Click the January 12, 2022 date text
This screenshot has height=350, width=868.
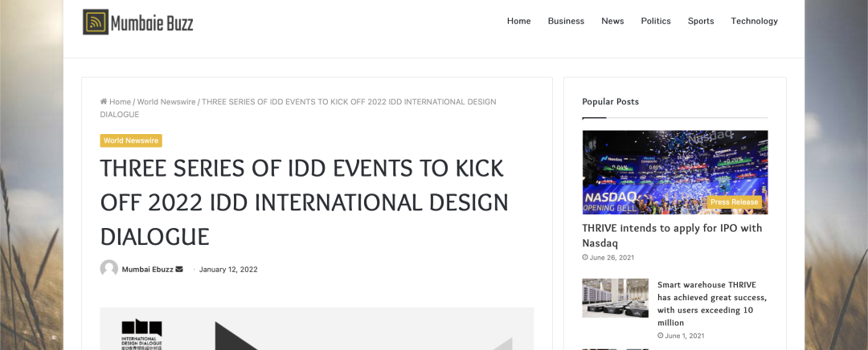[228, 269]
